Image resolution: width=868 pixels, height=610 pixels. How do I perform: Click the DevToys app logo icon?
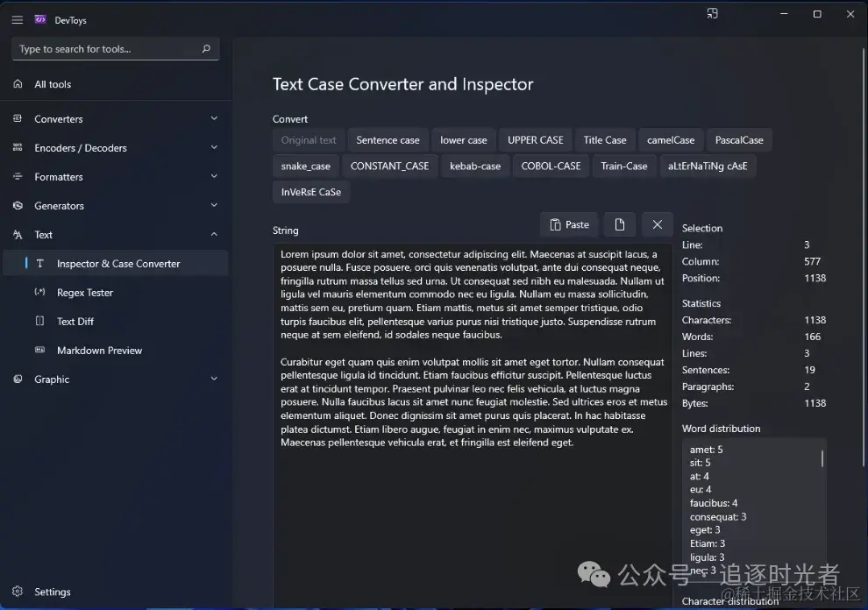pyautogui.click(x=40, y=20)
